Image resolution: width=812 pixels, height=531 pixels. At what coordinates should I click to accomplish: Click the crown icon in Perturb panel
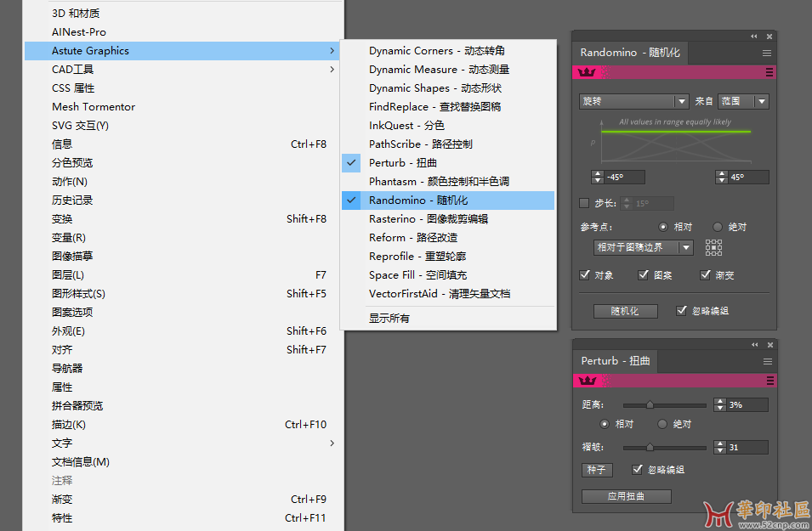pyautogui.click(x=588, y=381)
